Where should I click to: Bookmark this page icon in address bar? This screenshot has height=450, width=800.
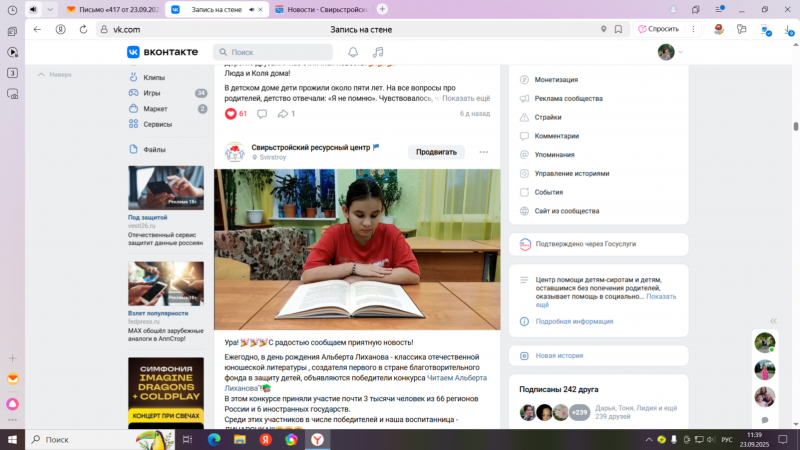pyautogui.click(x=618, y=30)
